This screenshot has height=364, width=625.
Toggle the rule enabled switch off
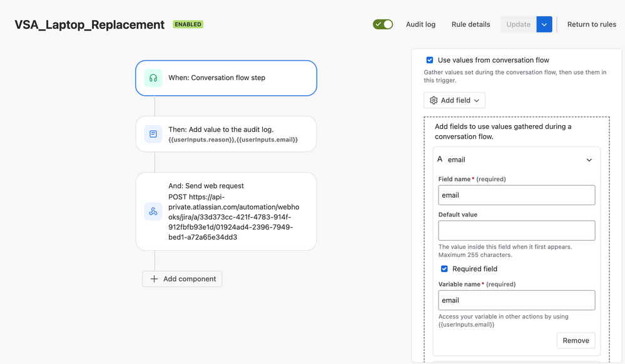(383, 24)
